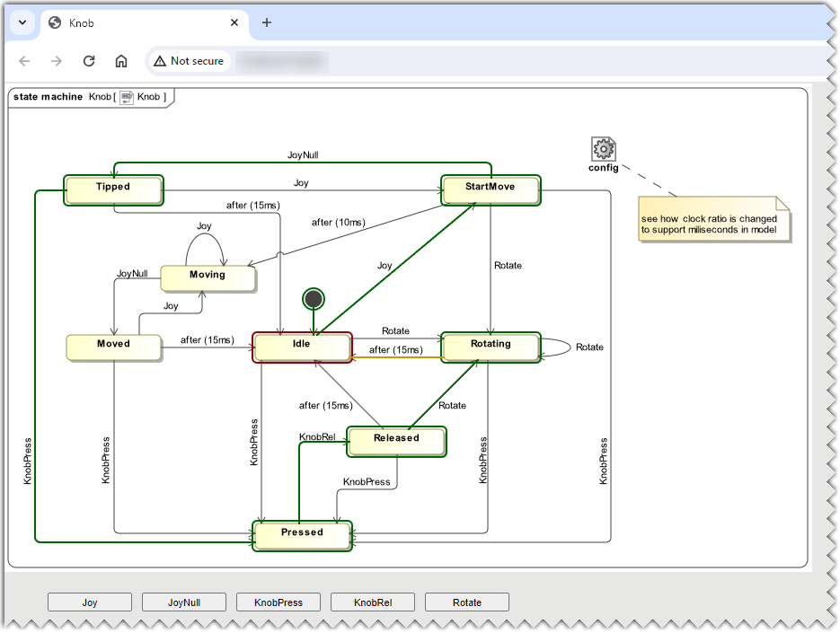Click the Not secure warning indicator
The height and width of the screenshot is (633, 840).
(x=189, y=61)
